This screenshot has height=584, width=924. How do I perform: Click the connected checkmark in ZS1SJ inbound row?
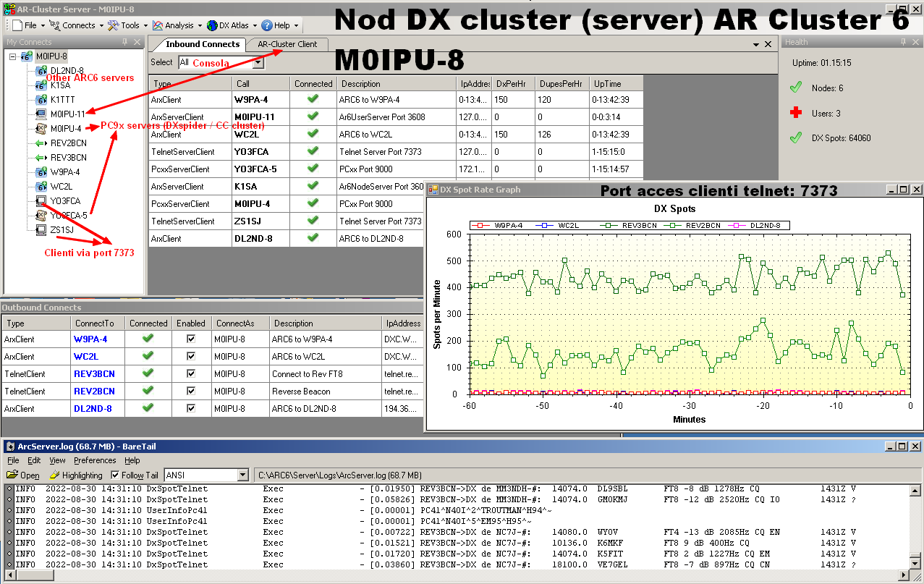point(313,221)
